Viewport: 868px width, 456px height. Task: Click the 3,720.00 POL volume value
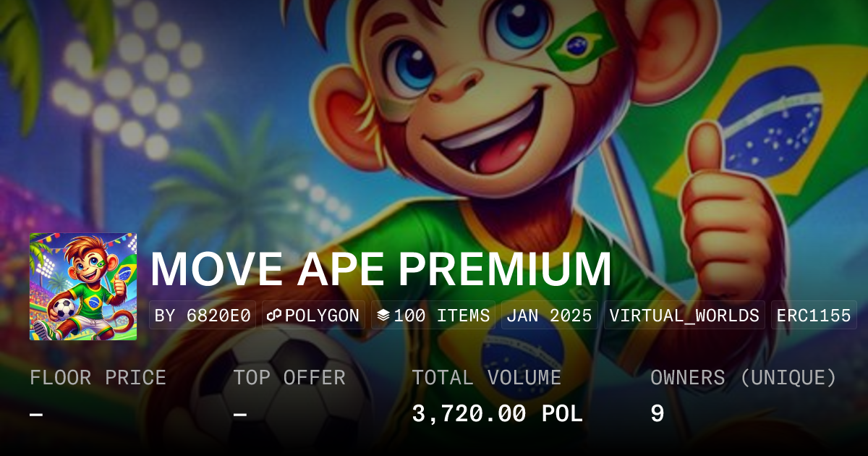tap(497, 414)
